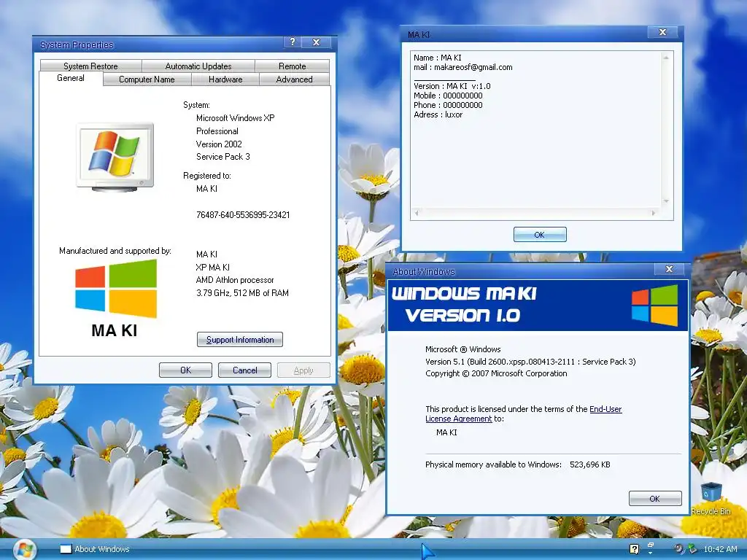Click the help question mark in System Properties
747x560 pixels.
pyautogui.click(x=293, y=42)
